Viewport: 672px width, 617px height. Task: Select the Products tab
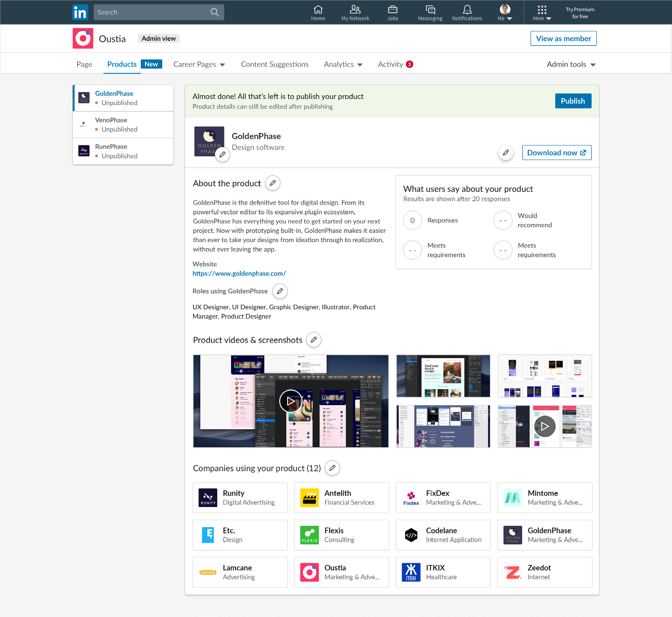pos(122,64)
